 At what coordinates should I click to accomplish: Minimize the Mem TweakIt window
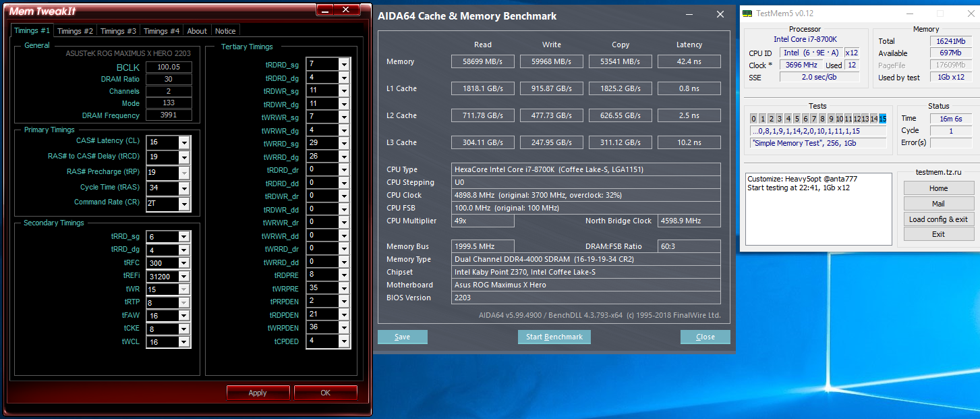326,9
